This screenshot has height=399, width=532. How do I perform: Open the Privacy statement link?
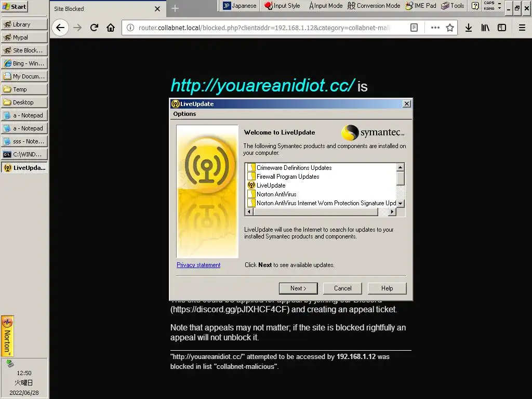198,265
